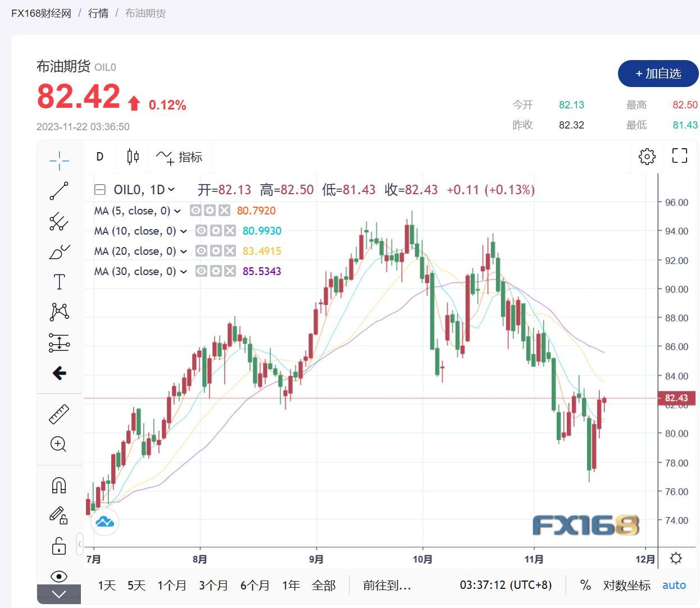Open chart settings gear
Viewport: 700px width, 608px height.
(x=647, y=157)
